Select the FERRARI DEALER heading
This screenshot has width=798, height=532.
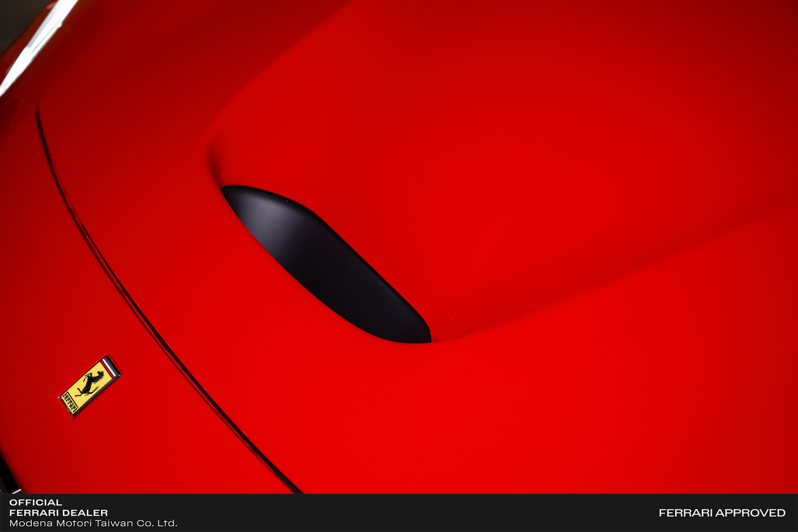58,513
